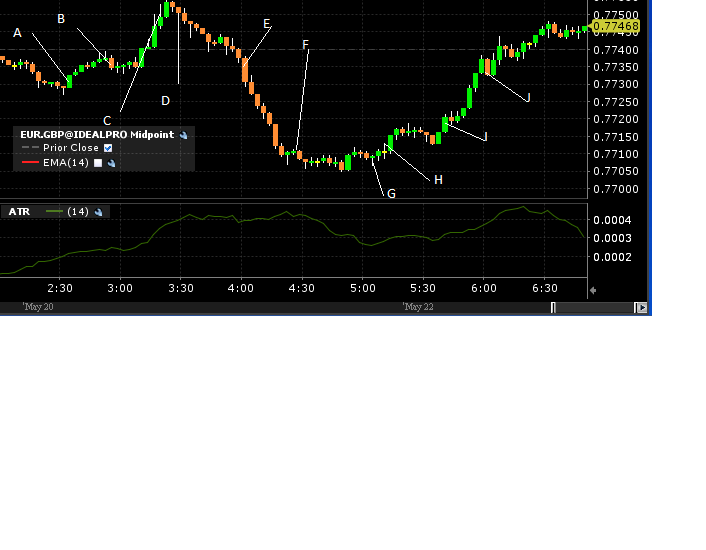Click the 0.77300 price axis label

[616, 85]
